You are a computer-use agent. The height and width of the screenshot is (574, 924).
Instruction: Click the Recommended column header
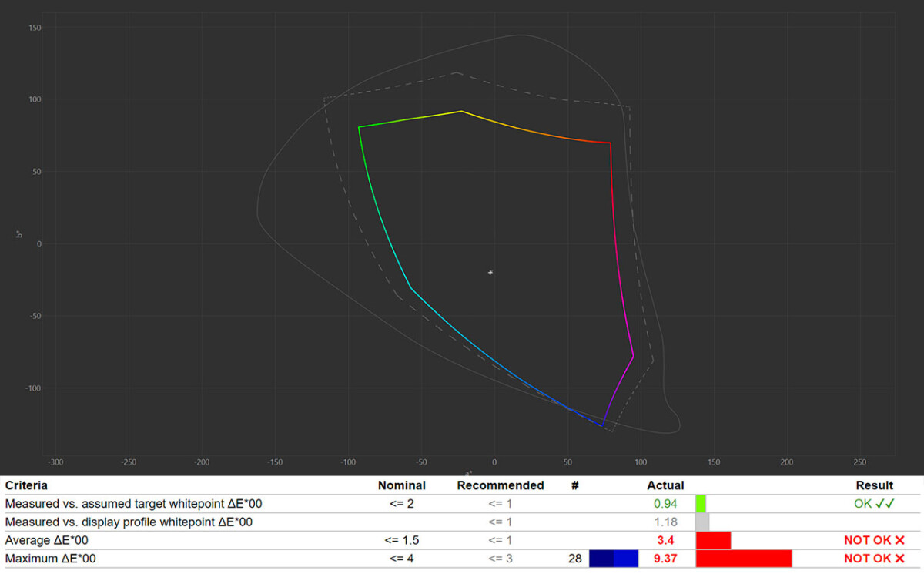coord(500,485)
